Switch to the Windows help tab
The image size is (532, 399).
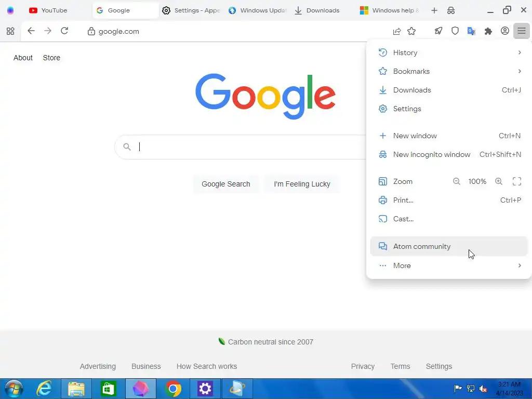coord(390,10)
